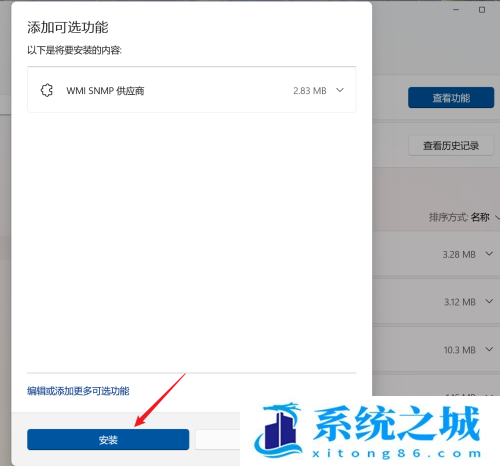This screenshot has height=466, width=500.
Task: Click the blank button next to 安装
Action: coord(217,439)
